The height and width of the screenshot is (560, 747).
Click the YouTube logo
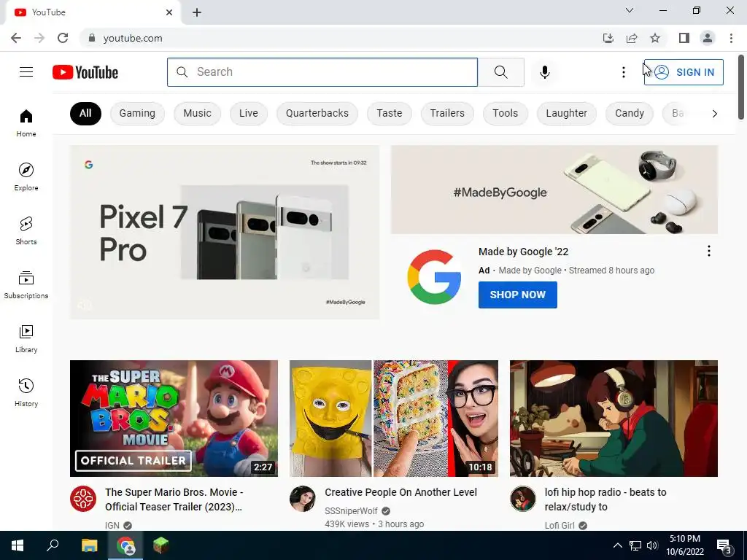pos(85,72)
